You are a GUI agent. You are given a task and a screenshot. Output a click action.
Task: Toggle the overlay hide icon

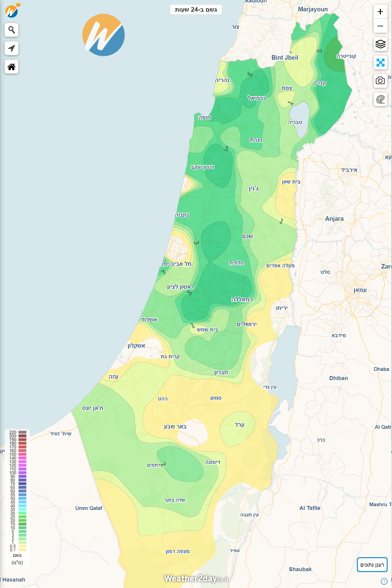(x=380, y=100)
